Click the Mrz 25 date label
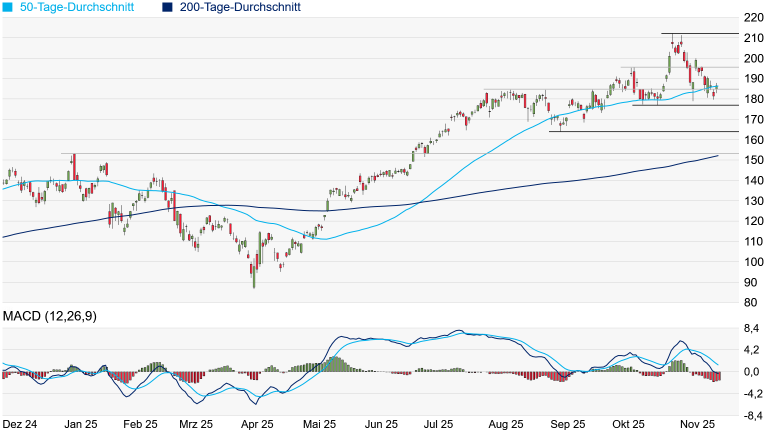 pos(194,424)
